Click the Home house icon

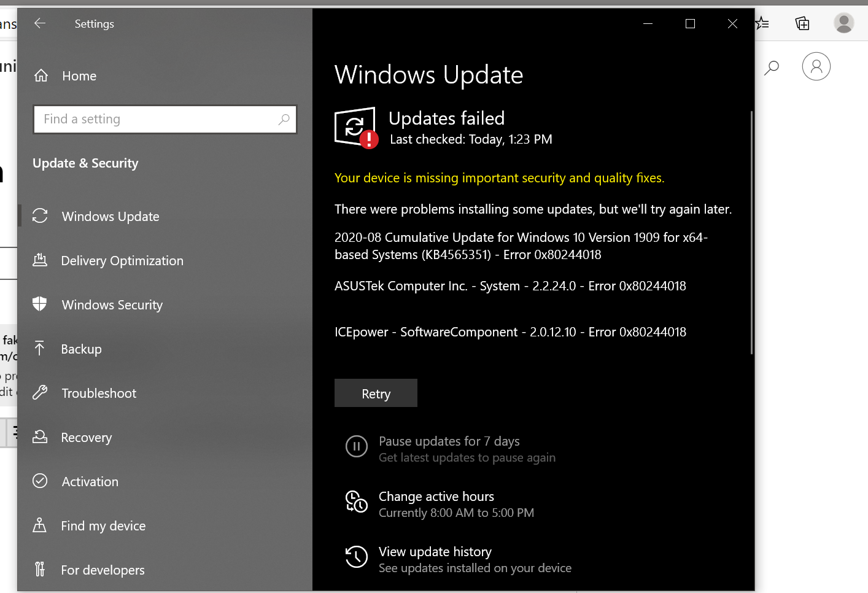pyautogui.click(x=41, y=76)
